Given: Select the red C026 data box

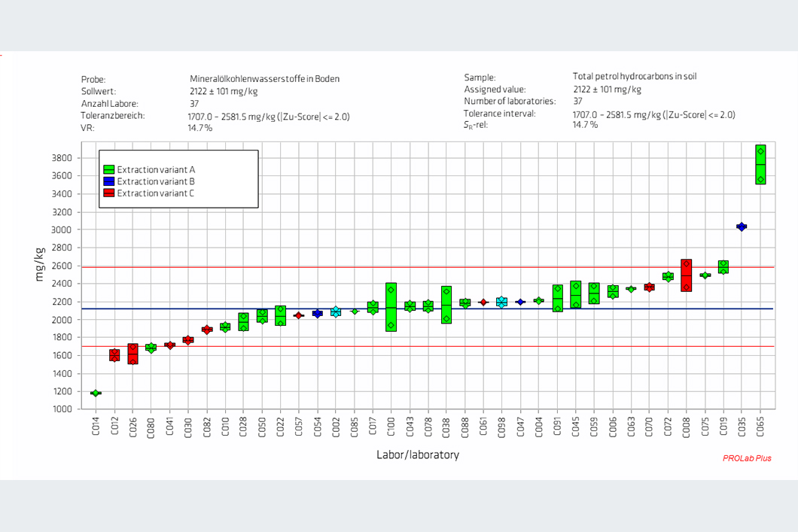Looking at the screenshot, I should point(132,354).
